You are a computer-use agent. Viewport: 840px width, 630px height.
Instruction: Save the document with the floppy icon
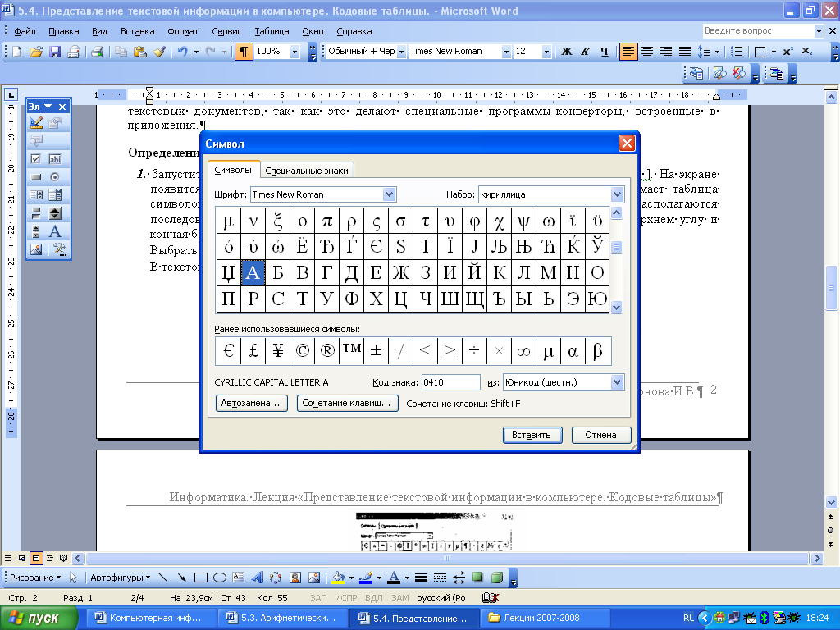(55, 52)
